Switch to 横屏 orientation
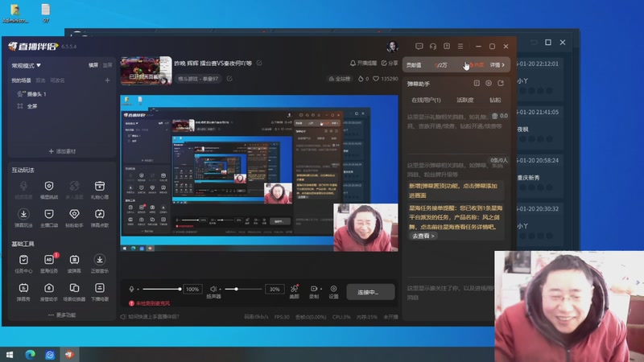This screenshot has width=644, height=362. (x=93, y=65)
